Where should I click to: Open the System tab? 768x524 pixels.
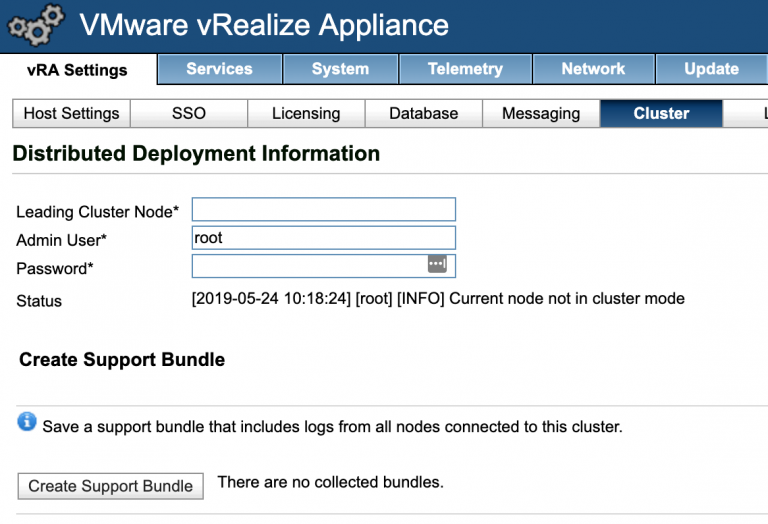[x=340, y=69]
